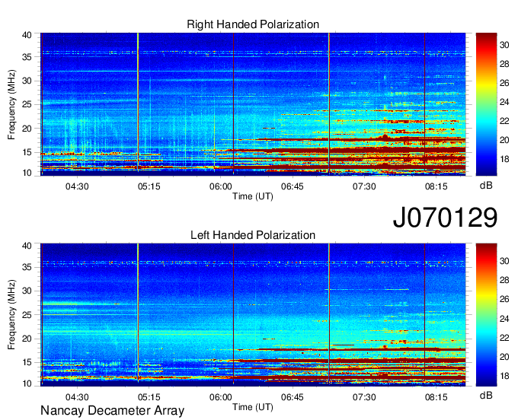Image resolution: width=518 pixels, height=420 pixels.
Task: Click the left-handed plot's dB colorbar
Action: [x=486, y=315]
